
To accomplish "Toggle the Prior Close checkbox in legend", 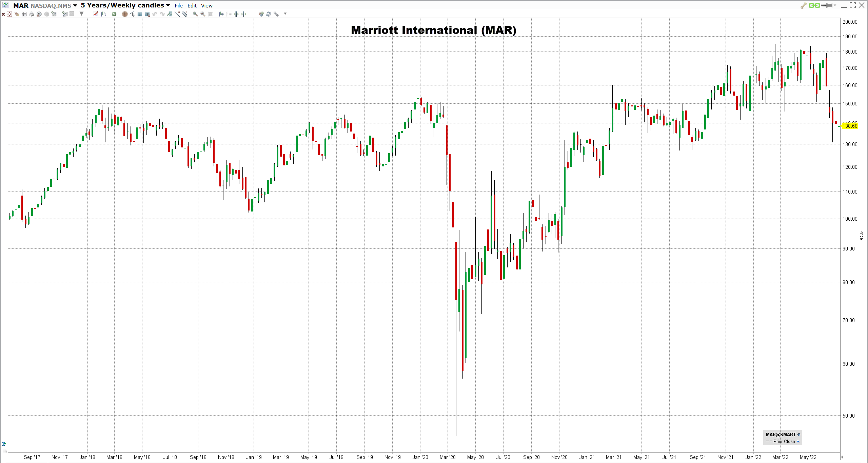I will click(798, 441).
